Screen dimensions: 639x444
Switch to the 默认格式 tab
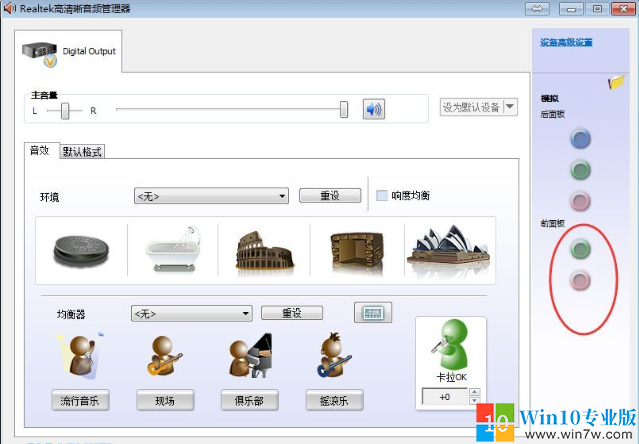82,152
